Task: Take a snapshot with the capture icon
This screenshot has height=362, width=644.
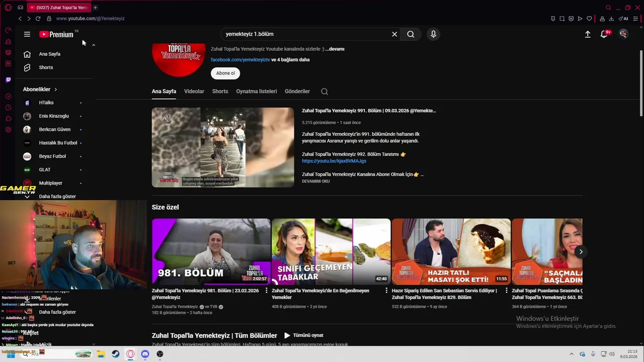Action: (562, 19)
